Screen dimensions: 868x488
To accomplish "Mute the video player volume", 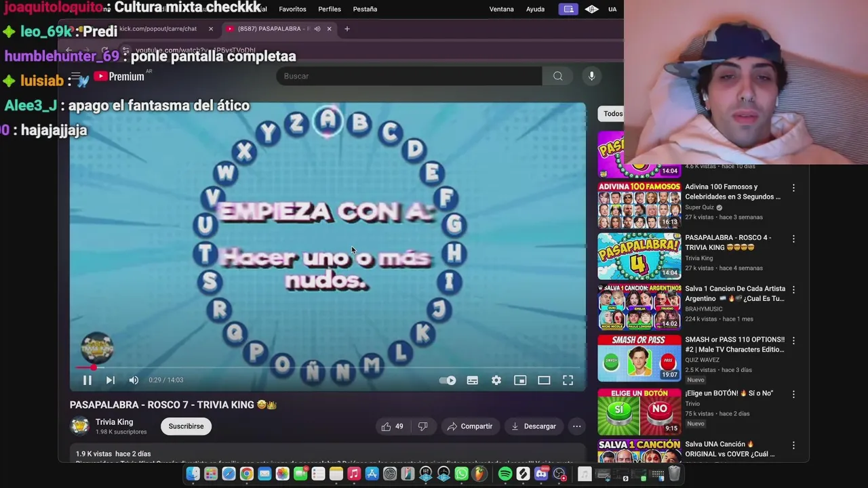I will (x=134, y=380).
